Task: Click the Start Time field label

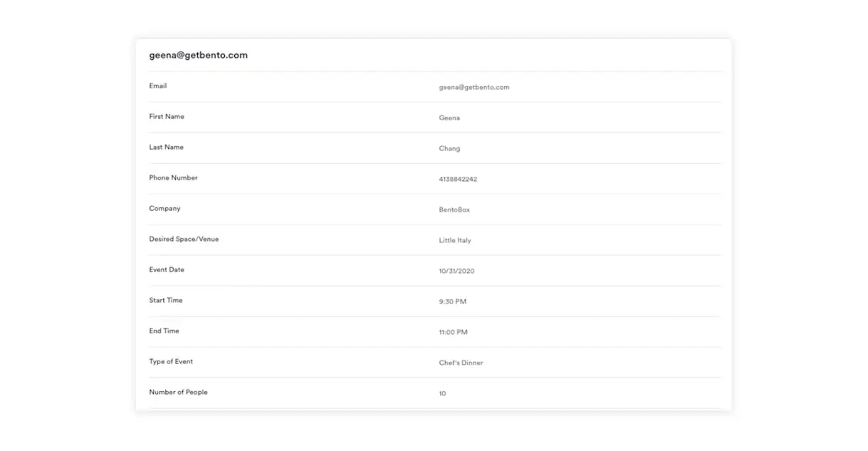Action: (165, 300)
